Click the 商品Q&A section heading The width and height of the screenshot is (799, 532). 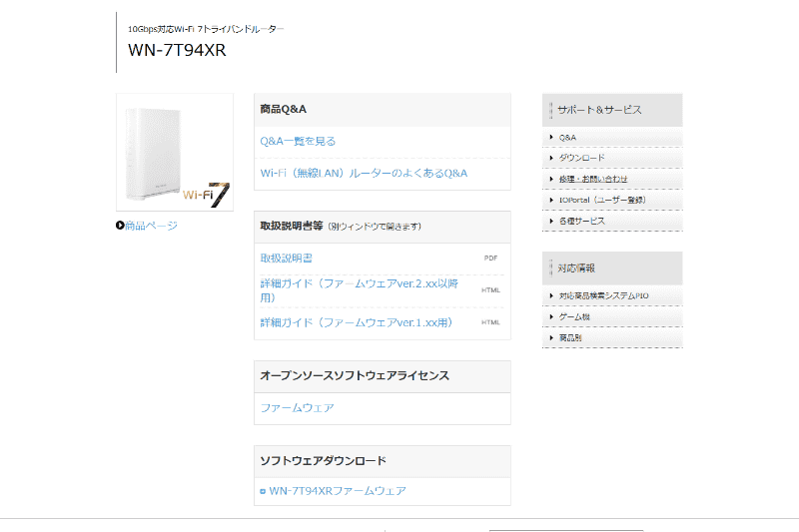[284, 109]
